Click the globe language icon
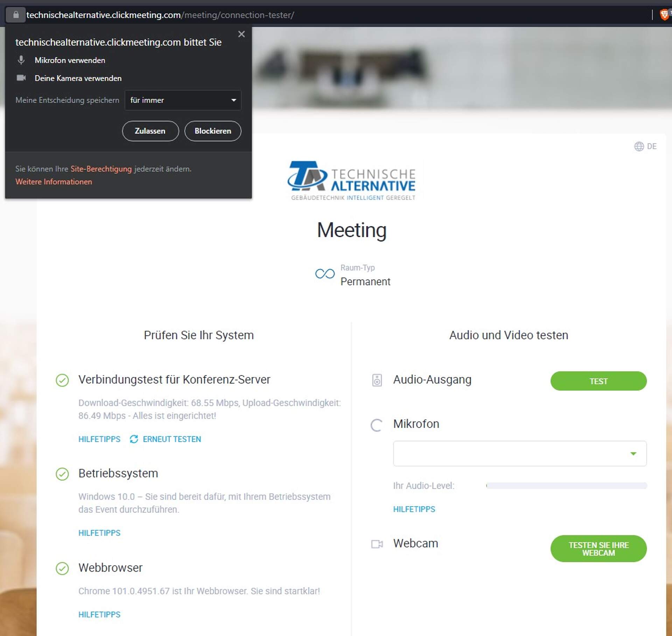This screenshot has height=636, width=672. (x=639, y=146)
